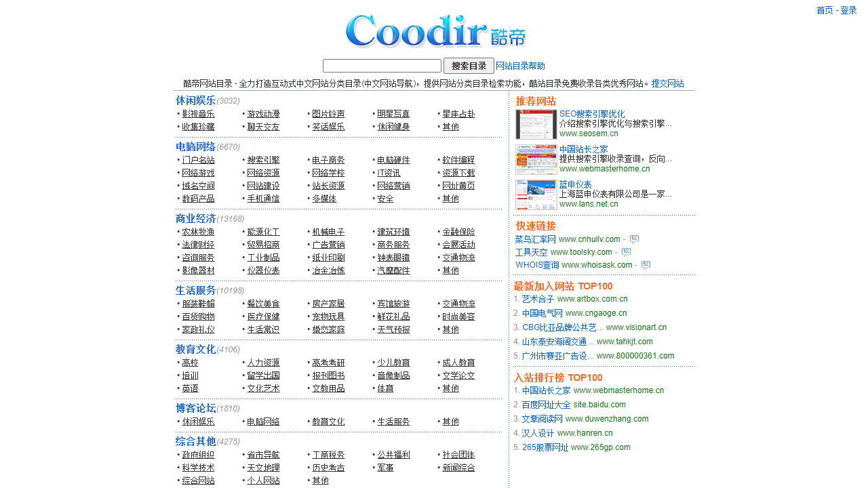The height and width of the screenshot is (488, 868).
Task: Open the 中国电气网 newly added site
Action: 542,313
